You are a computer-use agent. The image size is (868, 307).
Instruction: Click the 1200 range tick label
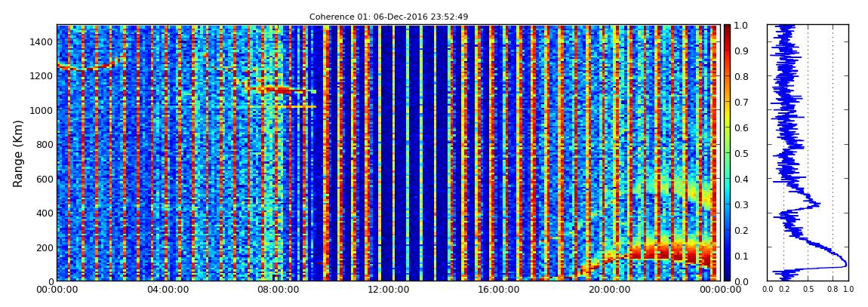click(x=42, y=75)
